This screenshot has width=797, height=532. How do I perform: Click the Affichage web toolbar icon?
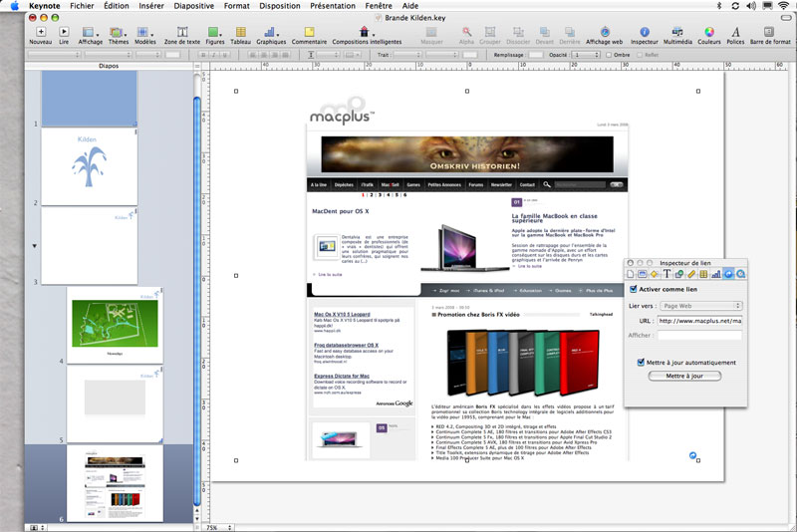pos(605,32)
